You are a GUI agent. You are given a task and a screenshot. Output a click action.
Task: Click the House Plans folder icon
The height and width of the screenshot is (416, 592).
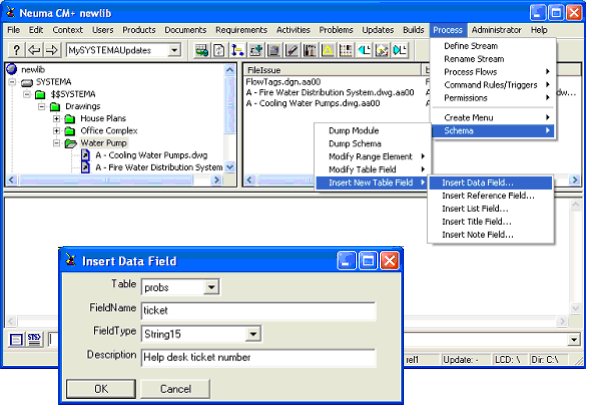[70, 119]
